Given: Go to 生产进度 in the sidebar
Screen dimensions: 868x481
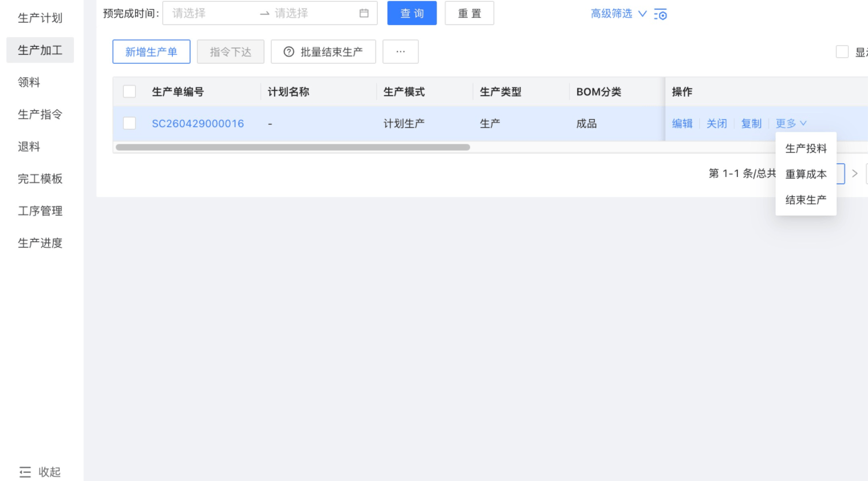Looking at the screenshot, I should pyautogui.click(x=40, y=243).
